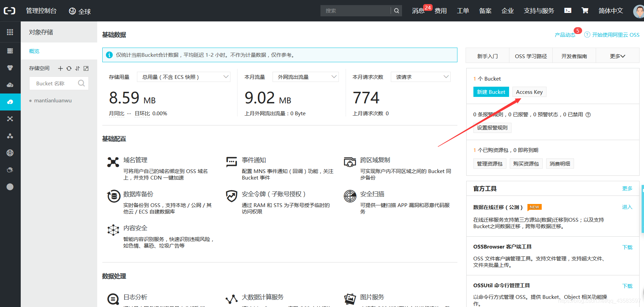Switch to the 新手入门 tab
Image resolution: width=644 pixels, height=307 pixels.
pos(487,56)
